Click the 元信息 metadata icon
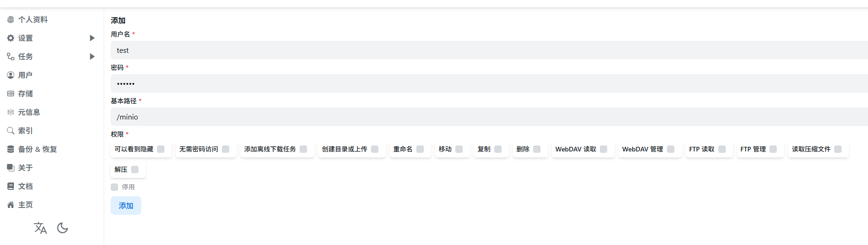This screenshot has height=245, width=868. click(11, 112)
